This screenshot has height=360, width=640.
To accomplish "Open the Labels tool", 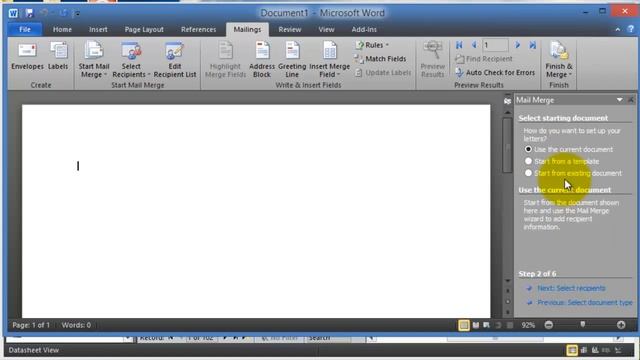I will click(x=58, y=56).
